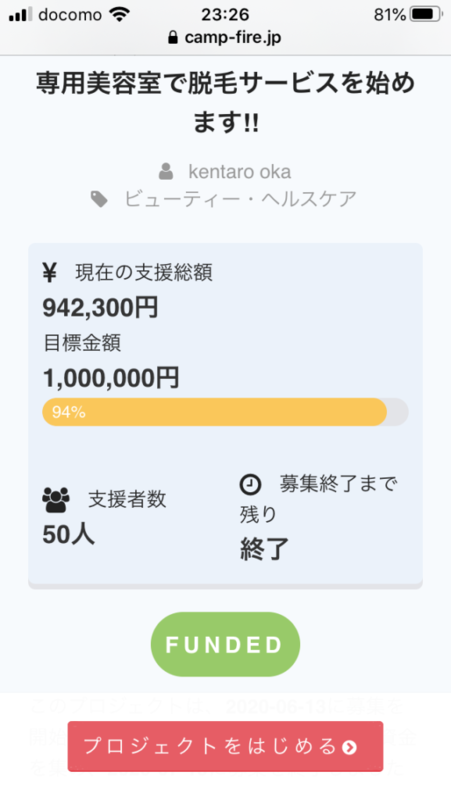Tap the camp-fire.jp address bar
Viewport: 451px width, 800px height.
pyautogui.click(x=226, y=37)
